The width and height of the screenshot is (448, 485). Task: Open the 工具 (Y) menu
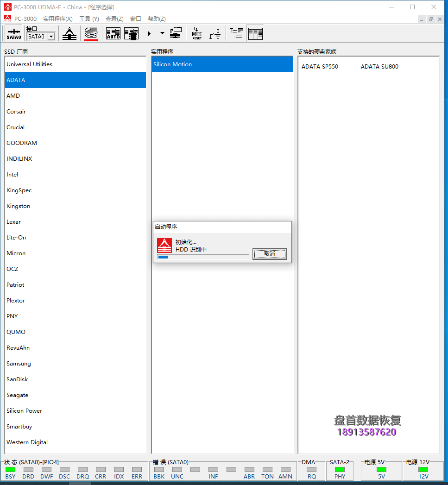pos(89,19)
